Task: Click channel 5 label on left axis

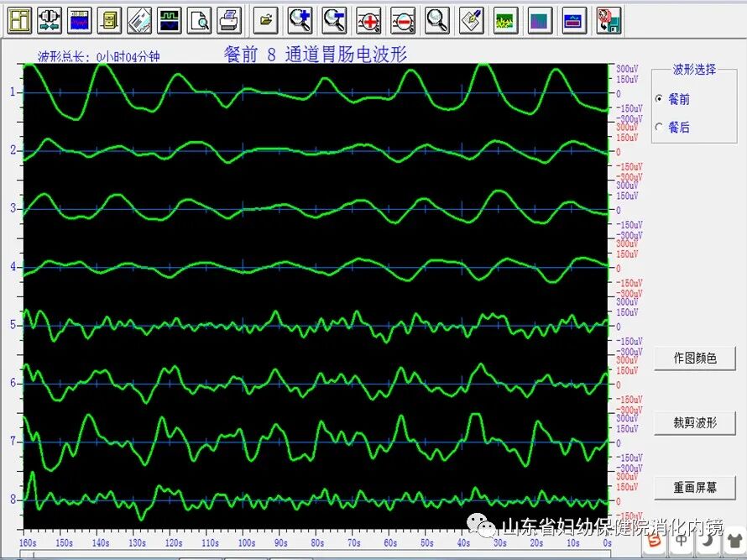Action: point(13,325)
